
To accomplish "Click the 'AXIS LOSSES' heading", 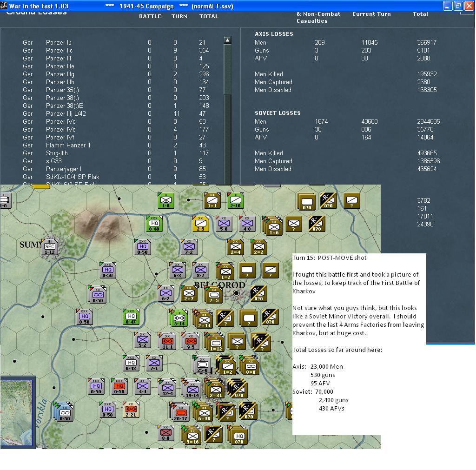I will coord(274,34).
